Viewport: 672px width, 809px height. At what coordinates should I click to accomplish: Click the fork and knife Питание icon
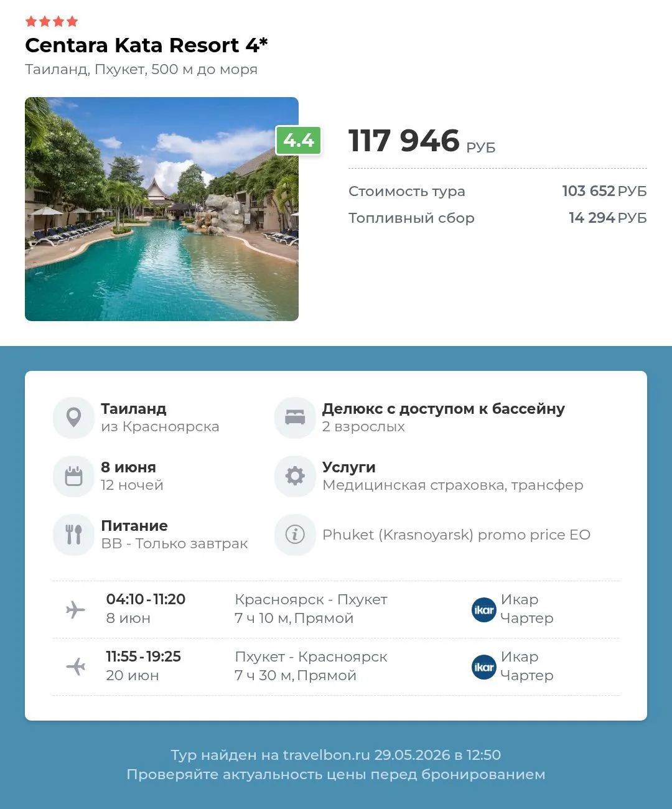pos(73,535)
